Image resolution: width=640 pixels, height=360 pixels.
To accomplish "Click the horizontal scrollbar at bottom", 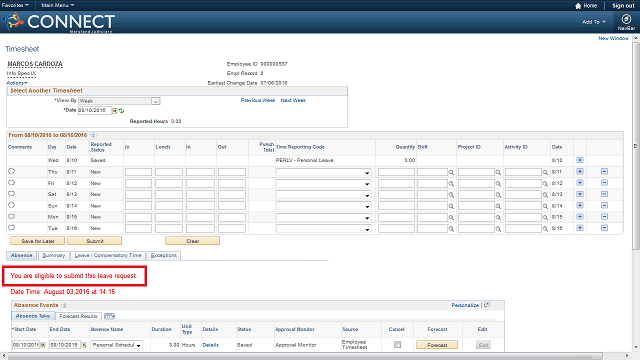I will [x=305, y=356].
